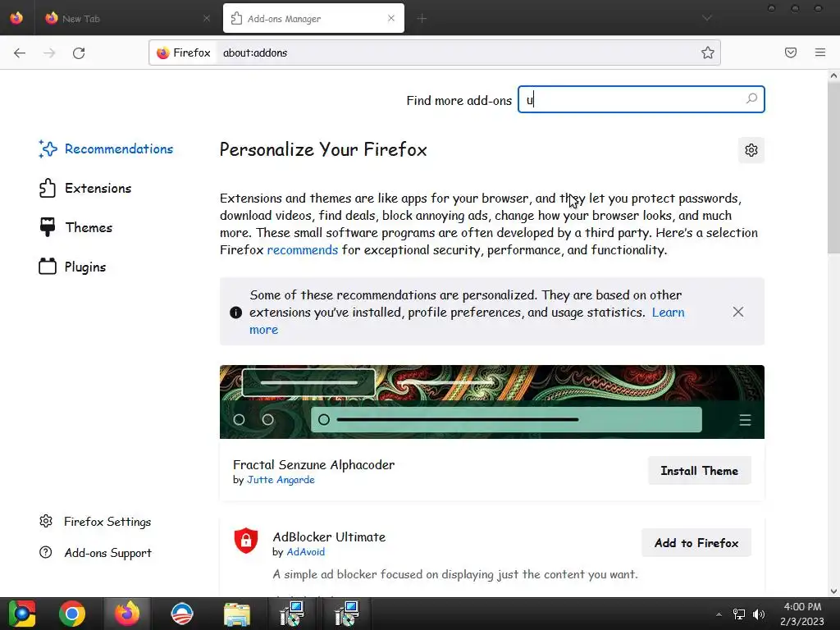Open theme author Jutte Angarde's page

coord(281,480)
